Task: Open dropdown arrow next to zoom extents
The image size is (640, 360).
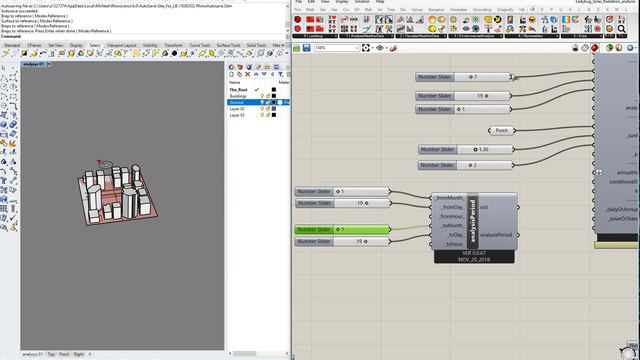Action: click(372, 49)
